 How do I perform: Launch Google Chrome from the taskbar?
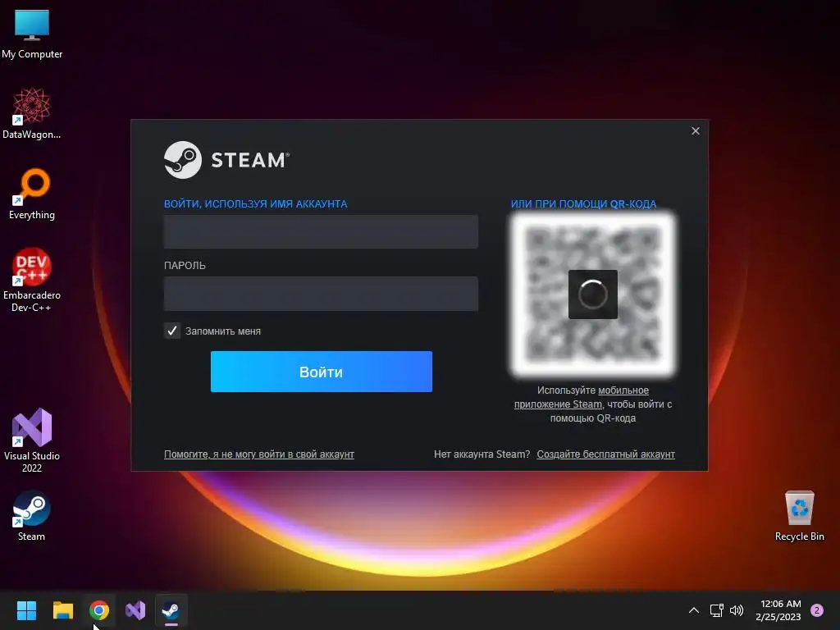click(x=99, y=610)
